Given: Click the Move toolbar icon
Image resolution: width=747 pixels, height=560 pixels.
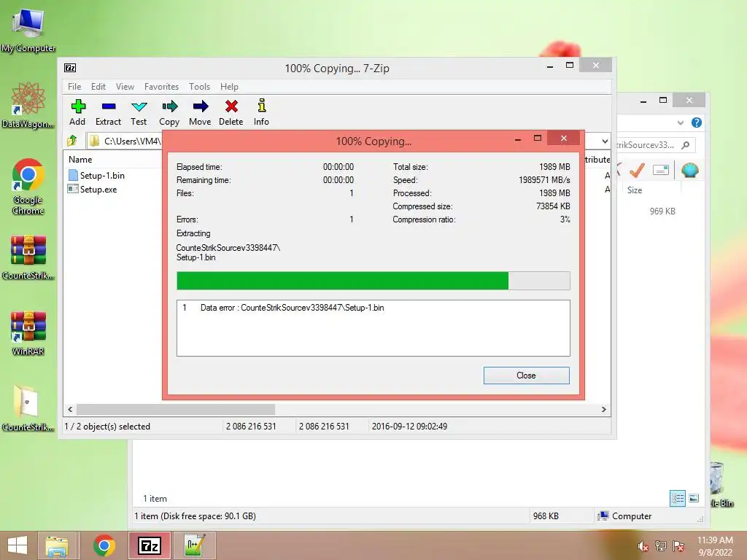Looking at the screenshot, I should click(x=201, y=106).
